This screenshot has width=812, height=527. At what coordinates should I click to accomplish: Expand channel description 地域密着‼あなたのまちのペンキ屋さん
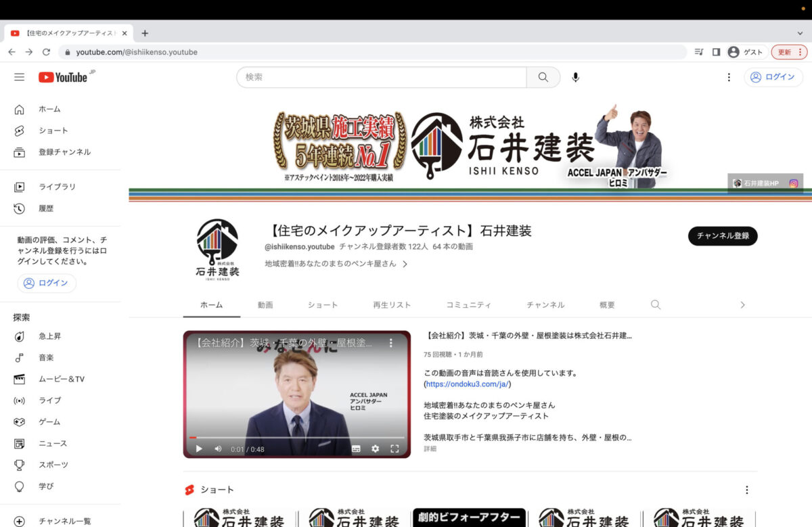click(x=336, y=265)
